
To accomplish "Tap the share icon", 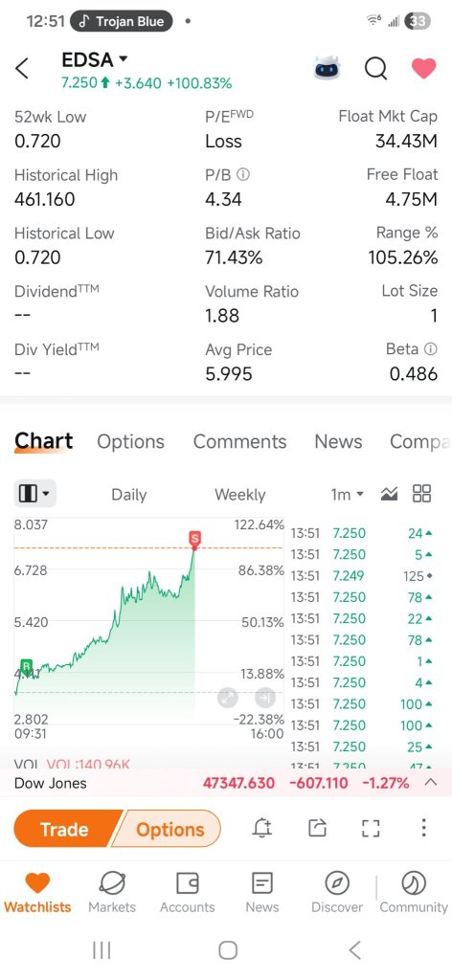I will point(318,829).
